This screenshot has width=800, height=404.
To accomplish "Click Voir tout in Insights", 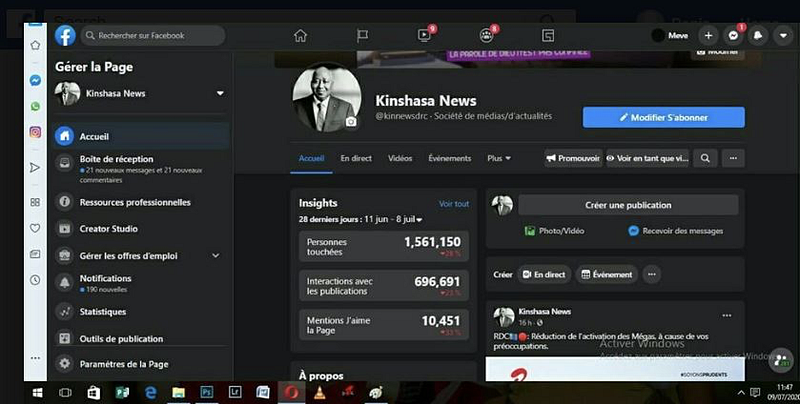I will 454,204.
